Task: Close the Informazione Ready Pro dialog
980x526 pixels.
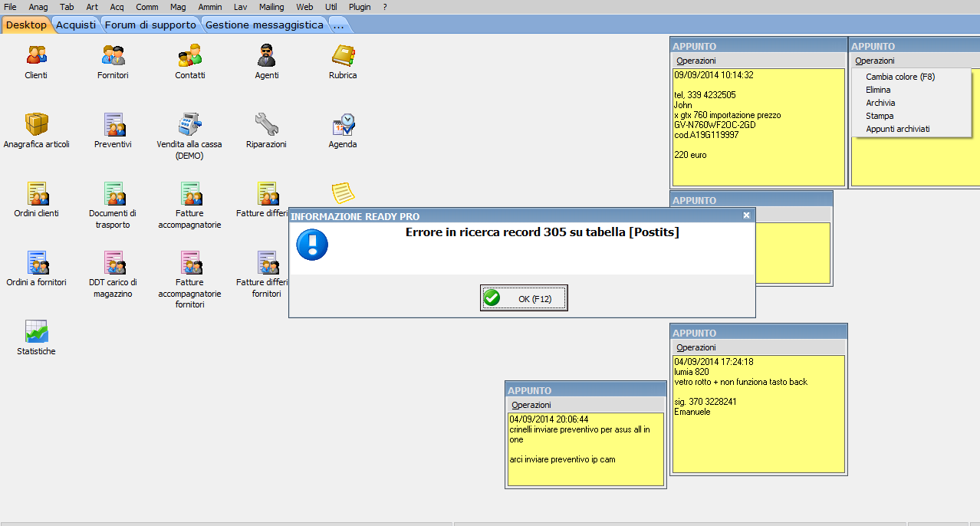Action: coord(746,215)
